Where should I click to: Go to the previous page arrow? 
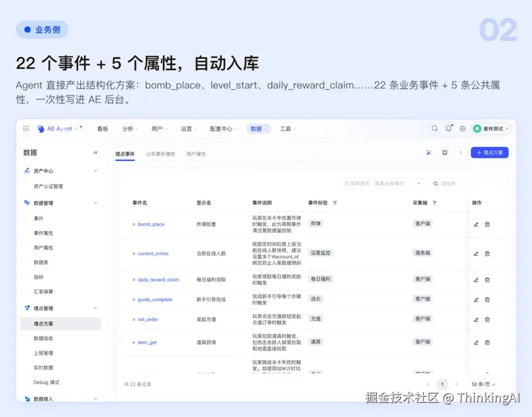pos(429,384)
